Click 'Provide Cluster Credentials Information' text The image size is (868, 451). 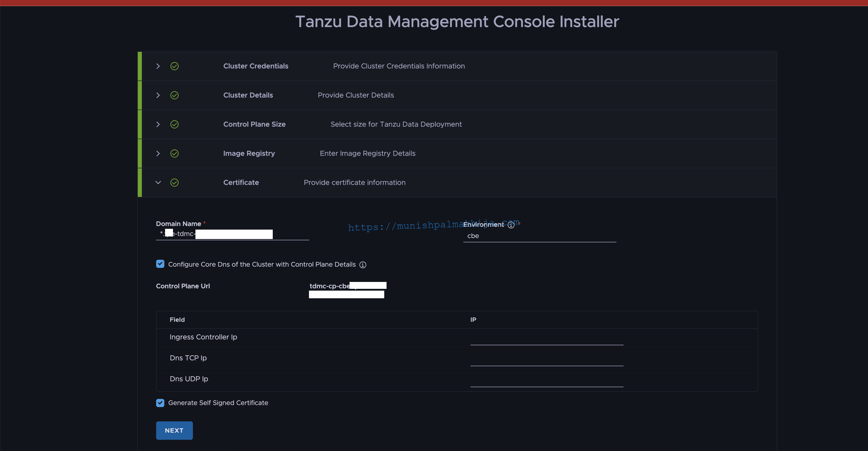pyautogui.click(x=399, y=66)
